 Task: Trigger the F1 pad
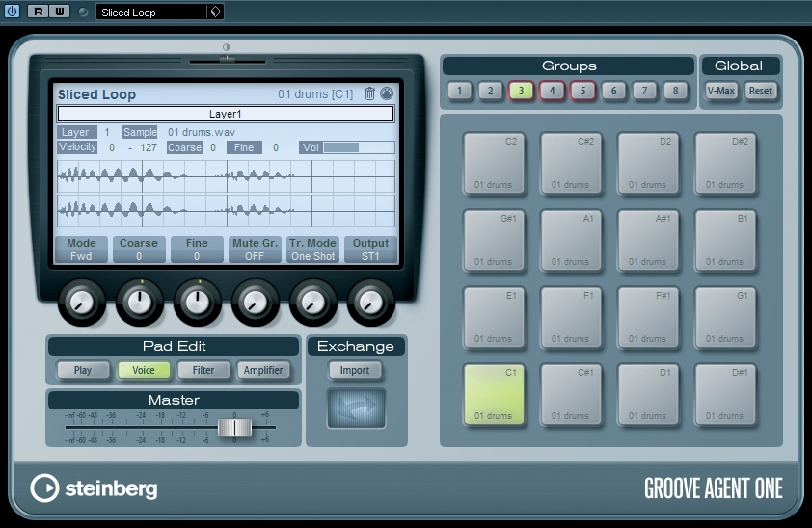[x=571, y=318]
